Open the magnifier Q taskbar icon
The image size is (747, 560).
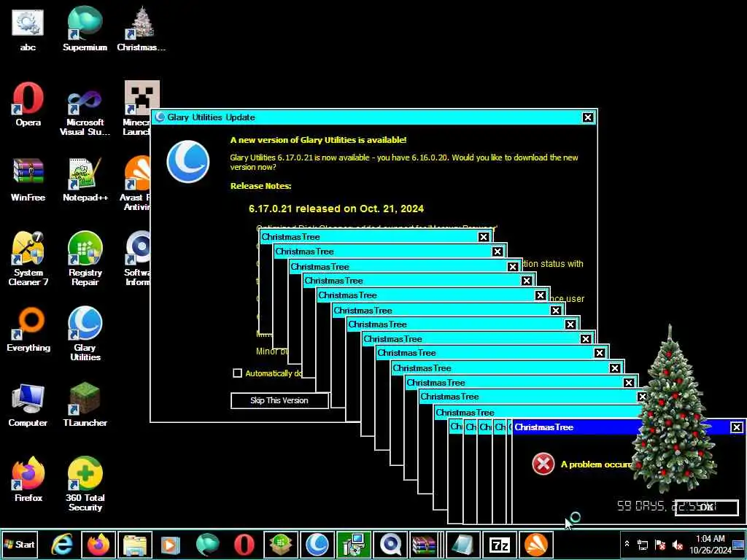tap(390, 544)
